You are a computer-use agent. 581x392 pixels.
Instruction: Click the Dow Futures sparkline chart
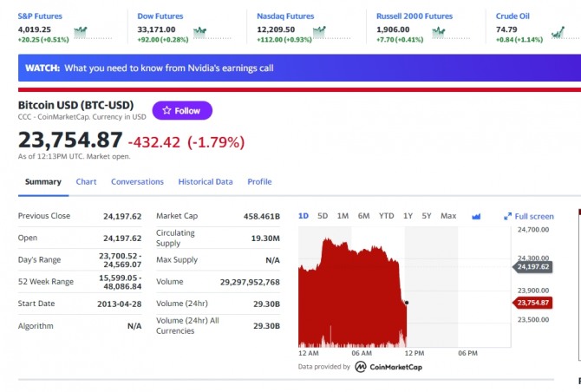pos(212,33)
